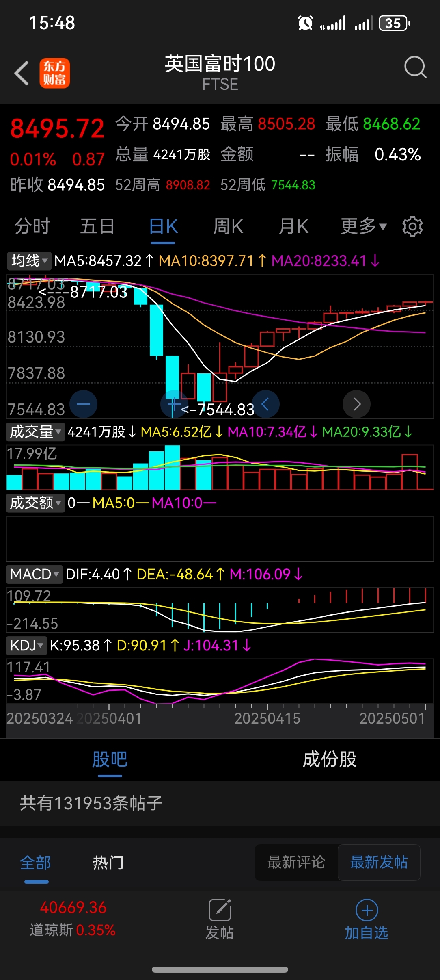
Task: Tap the 52周高 8908.82 value
Action: point(188,185)
